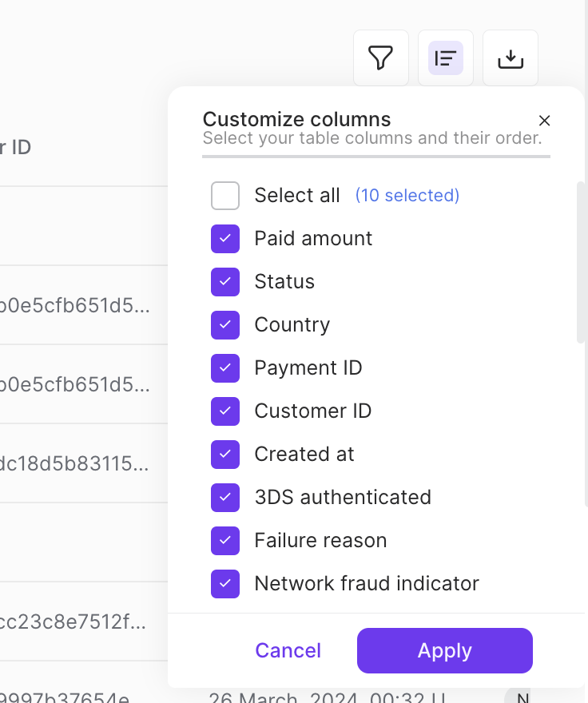Select the download export icon

pos(511,58)
